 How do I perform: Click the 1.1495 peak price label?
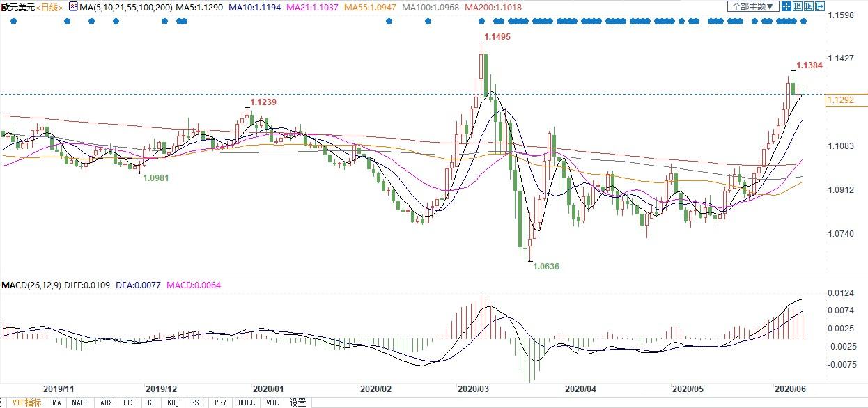click(497, 37)
